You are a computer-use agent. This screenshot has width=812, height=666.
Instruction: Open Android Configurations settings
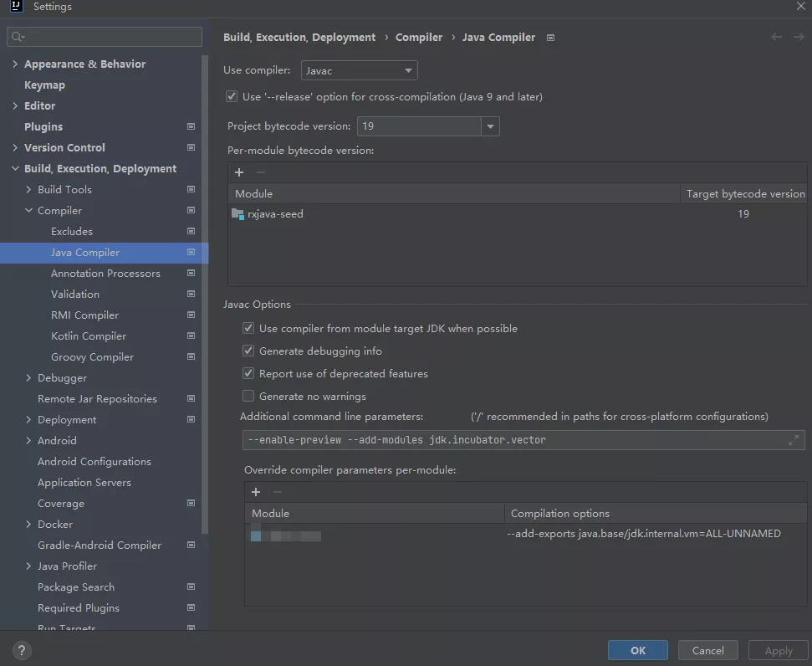point(94,461)
